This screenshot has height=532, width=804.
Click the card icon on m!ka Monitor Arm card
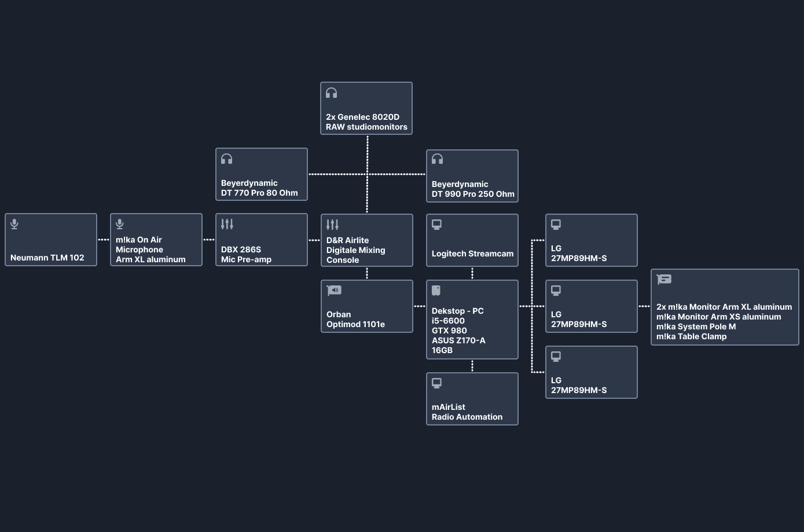pos(664,280)
